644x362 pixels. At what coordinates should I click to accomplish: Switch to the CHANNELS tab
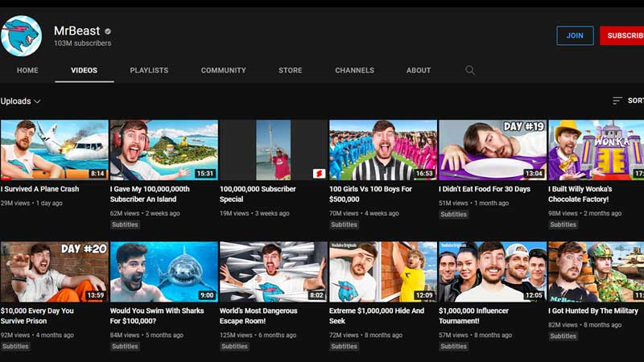354,70
